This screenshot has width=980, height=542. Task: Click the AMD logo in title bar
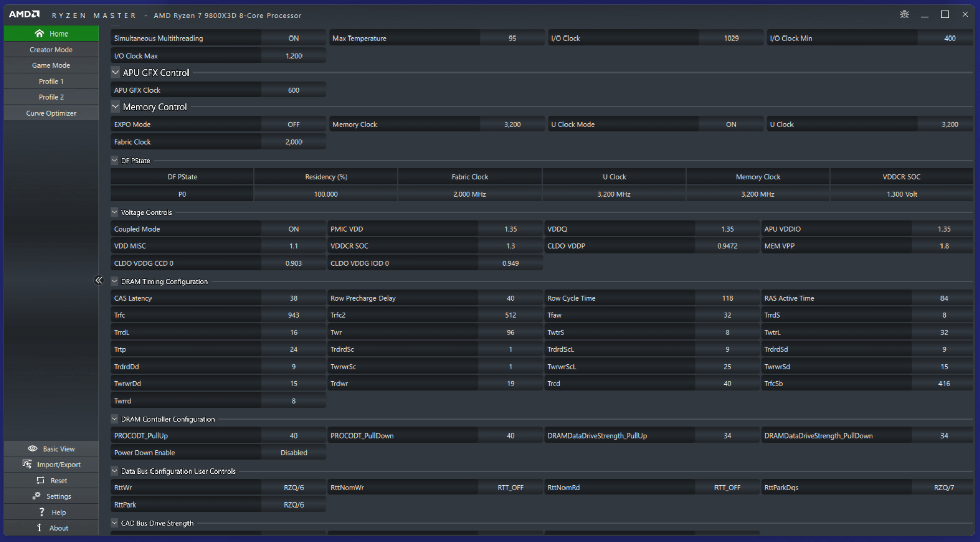pyautogui.click(x=24, y=14)
